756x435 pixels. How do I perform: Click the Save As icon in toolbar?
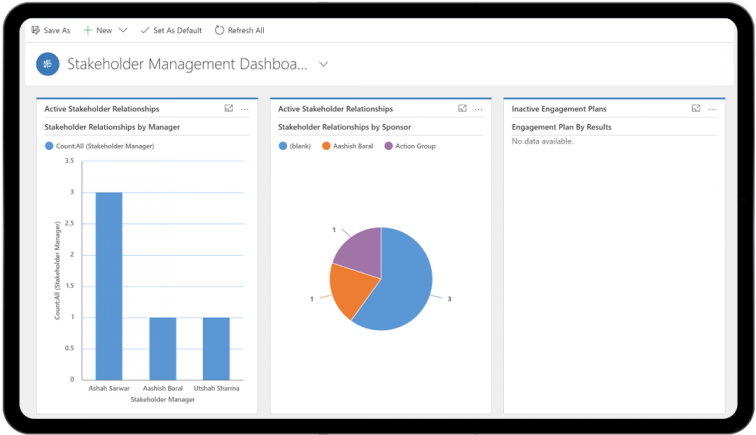tap(37, 31)
